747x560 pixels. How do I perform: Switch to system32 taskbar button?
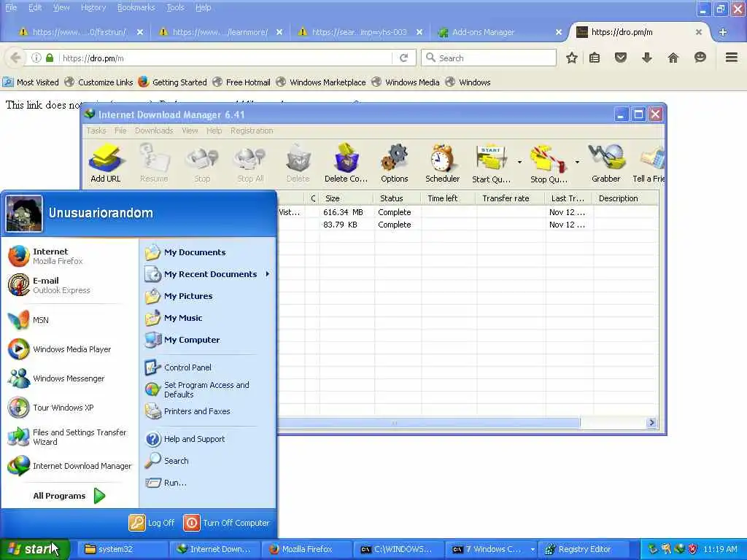coord(123,550)
